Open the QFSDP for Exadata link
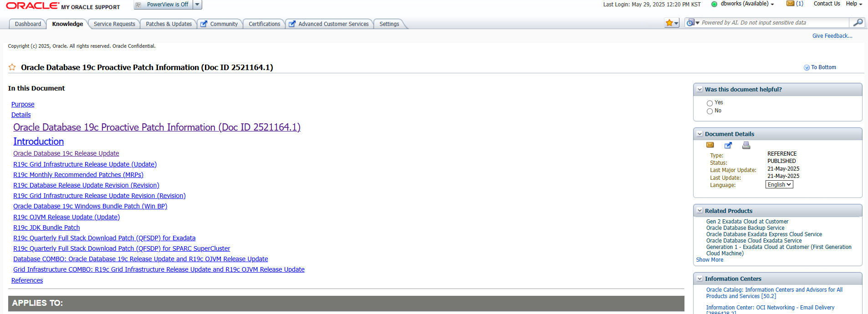The image size is (868, 314). tap(104, 238)
